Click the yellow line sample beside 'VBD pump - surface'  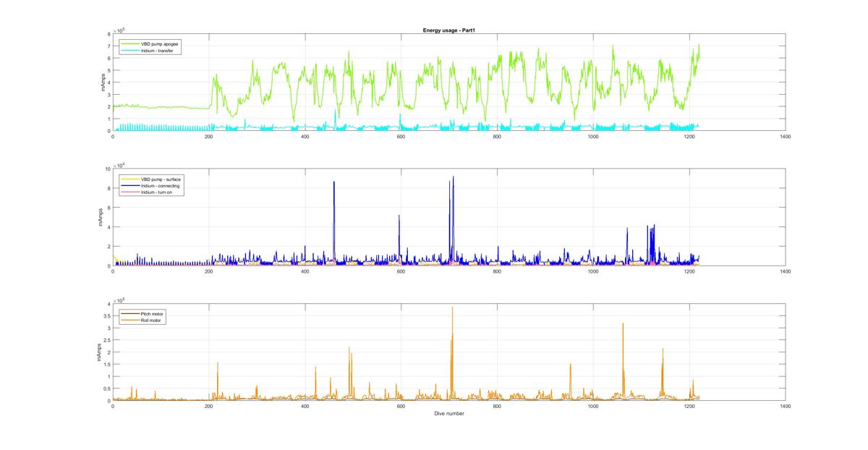129,179
